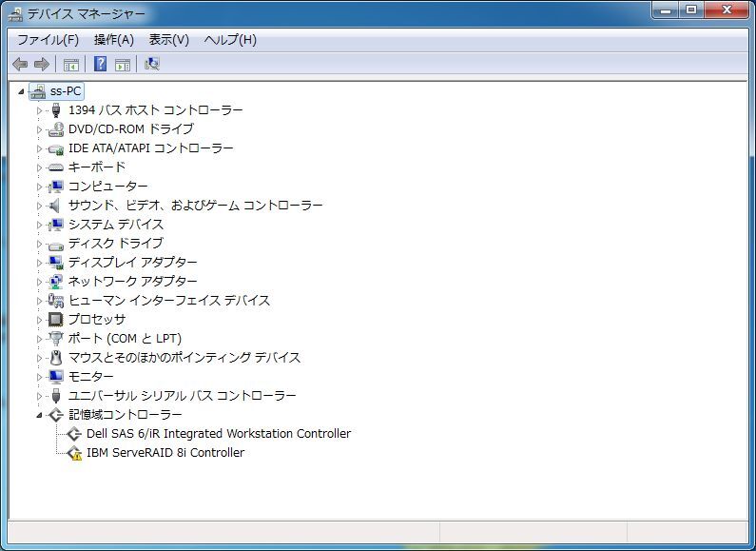Click the ディスク ドライブ icon
Screen dimensions: 756x551
[x=56, y=246]
